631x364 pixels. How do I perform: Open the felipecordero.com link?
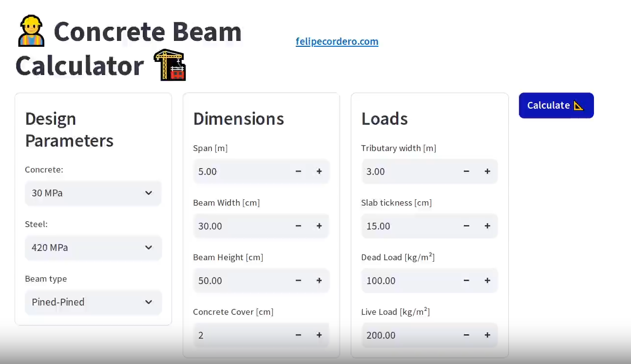(x=337, y=41)
